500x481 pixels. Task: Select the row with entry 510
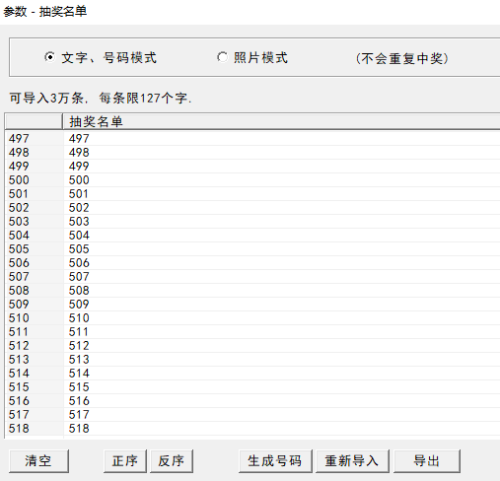pyautogui.click(x=252, y=318)
